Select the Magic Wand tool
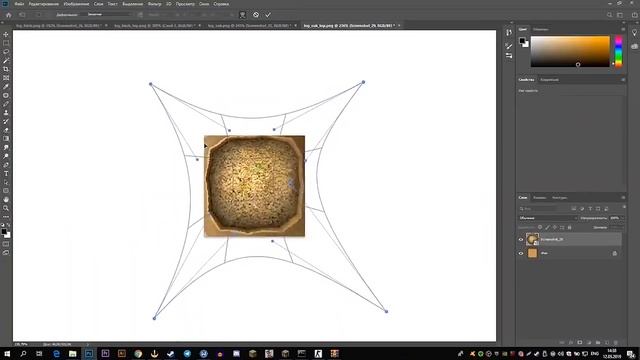 [x=6, y=60]
